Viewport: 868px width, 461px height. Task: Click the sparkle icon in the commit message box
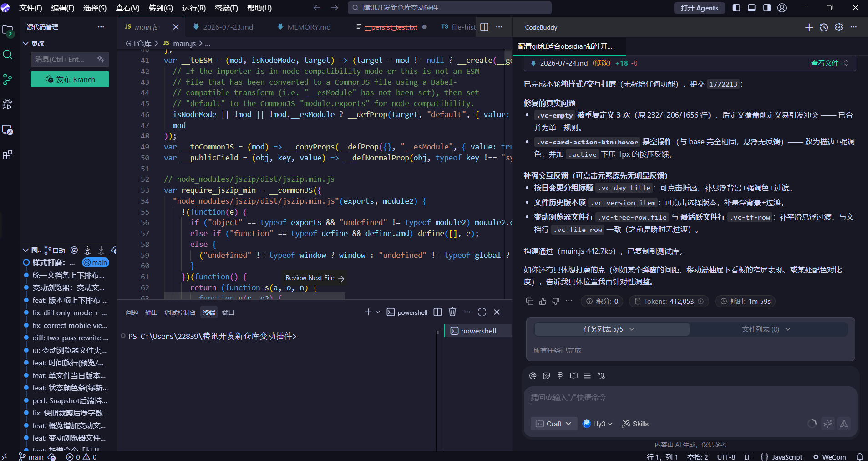coord(101,59)
